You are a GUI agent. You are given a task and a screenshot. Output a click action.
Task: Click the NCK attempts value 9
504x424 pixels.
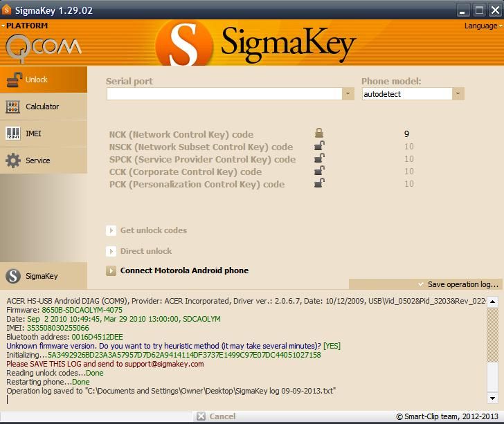(x=406, y=134)
